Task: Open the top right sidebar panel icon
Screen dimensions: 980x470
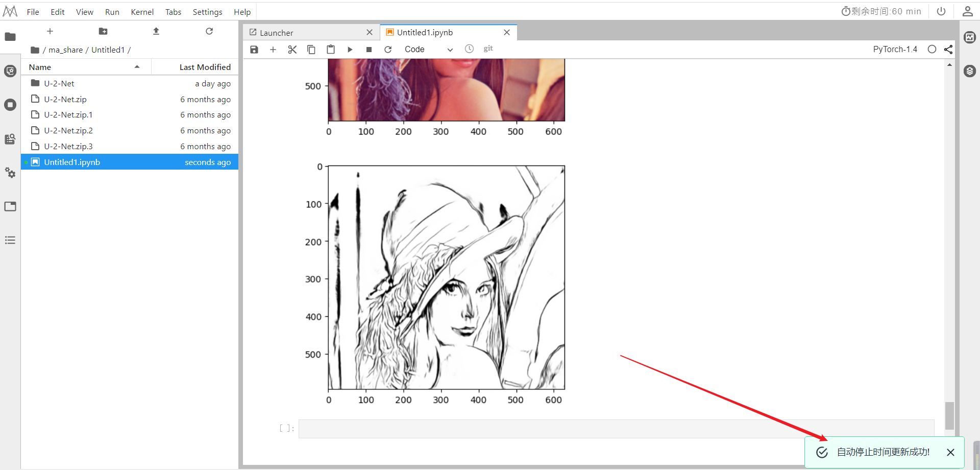Action: [x=970, y=37]
